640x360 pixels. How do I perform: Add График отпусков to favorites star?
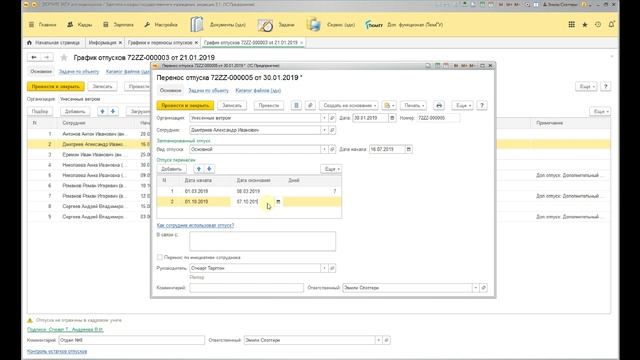[x=64, y=58]
